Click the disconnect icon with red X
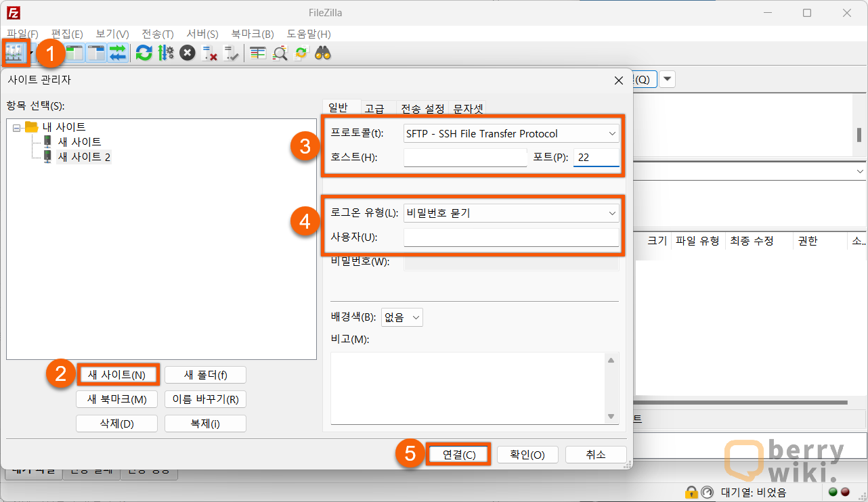 210,53
